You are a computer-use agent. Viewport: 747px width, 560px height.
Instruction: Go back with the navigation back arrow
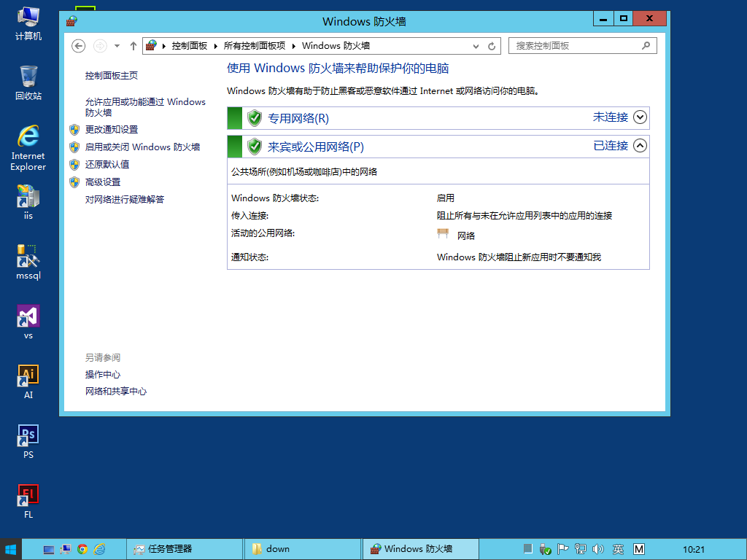pos(79,46)
